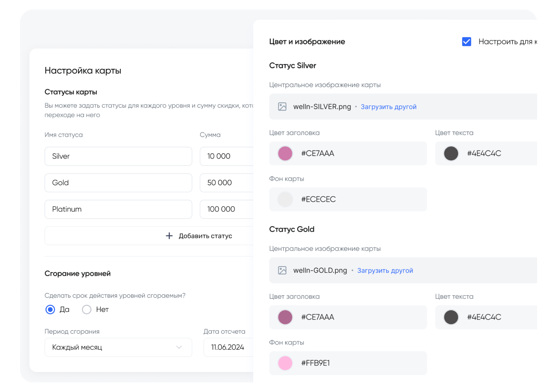
Task: Click Загрузить другой link for Silver image
Action: (388, 107)
